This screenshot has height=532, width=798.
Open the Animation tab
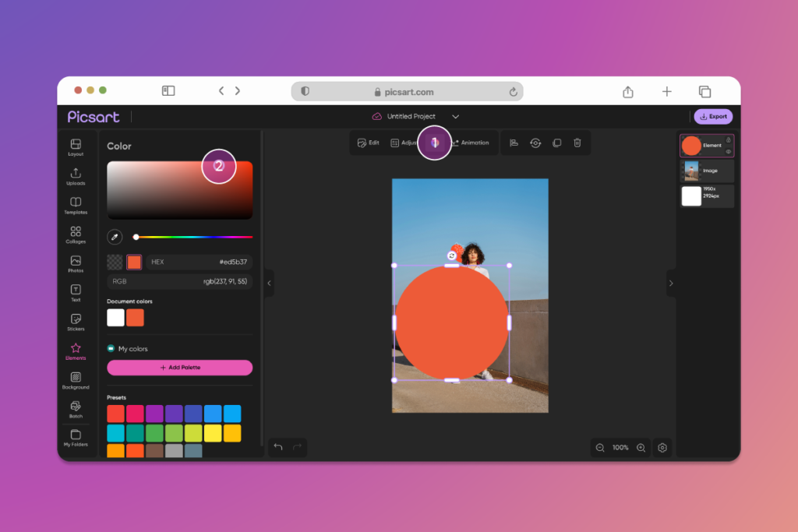pos(472,143)
